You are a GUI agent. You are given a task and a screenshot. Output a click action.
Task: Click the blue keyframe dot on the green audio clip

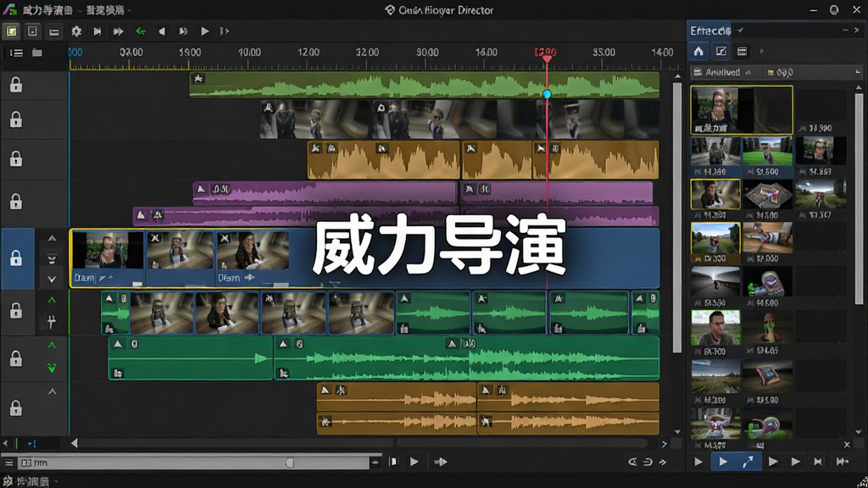tap(547, 94)
